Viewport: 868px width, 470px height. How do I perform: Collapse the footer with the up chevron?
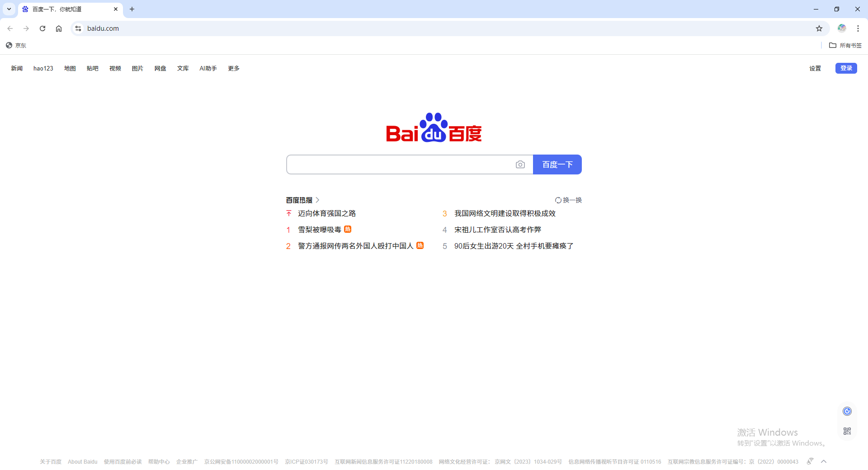point(824,461)
